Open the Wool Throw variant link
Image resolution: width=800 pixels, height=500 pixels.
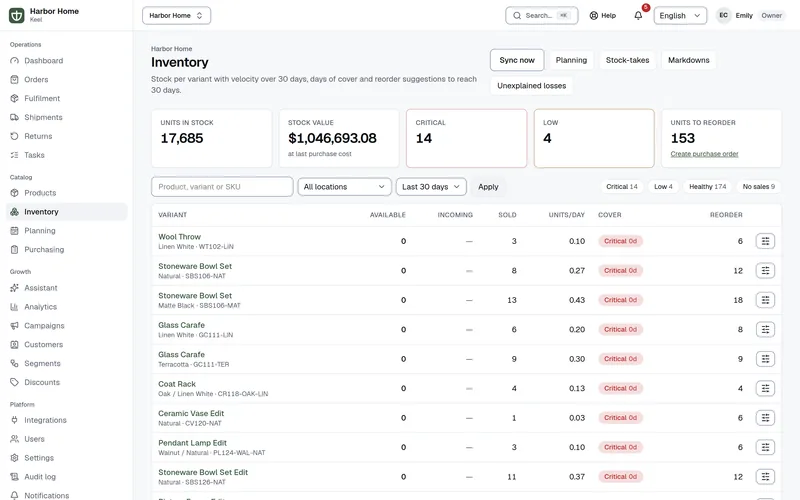[x=180, y=237]
